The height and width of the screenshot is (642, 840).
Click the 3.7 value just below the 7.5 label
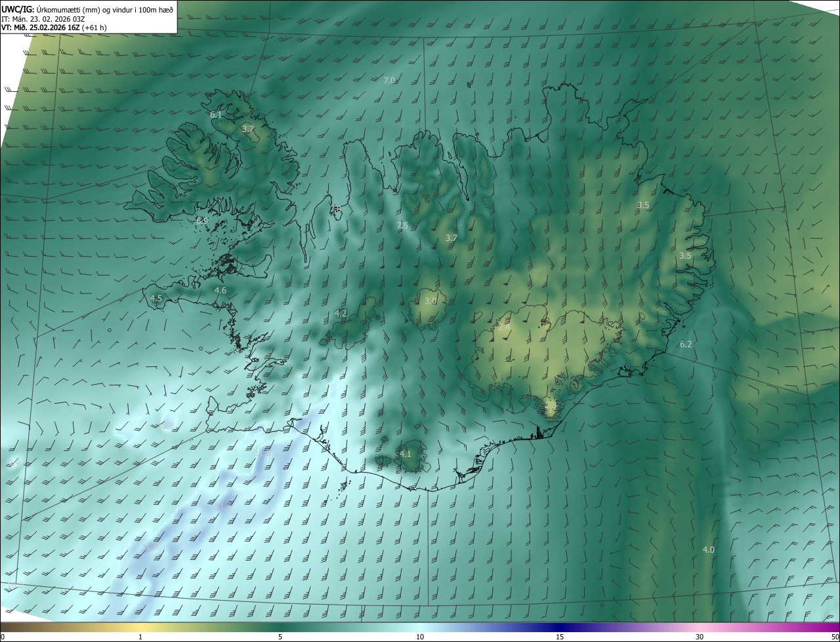click(x=451, y=238)
